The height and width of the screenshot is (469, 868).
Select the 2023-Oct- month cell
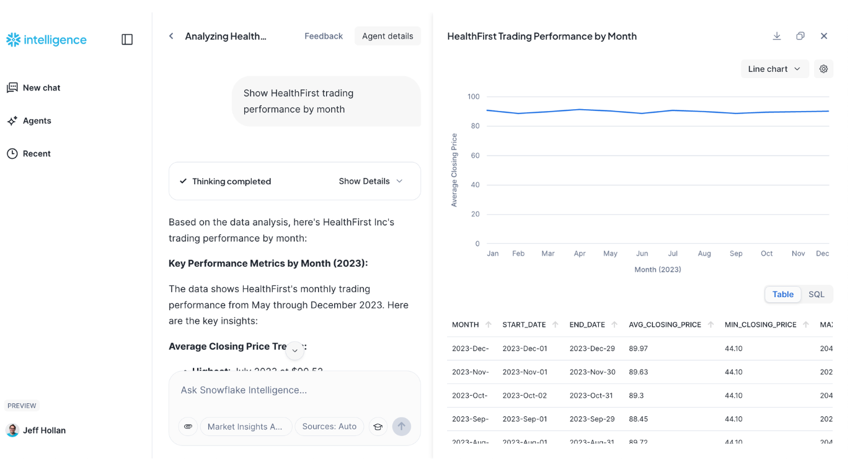(470, 396)
